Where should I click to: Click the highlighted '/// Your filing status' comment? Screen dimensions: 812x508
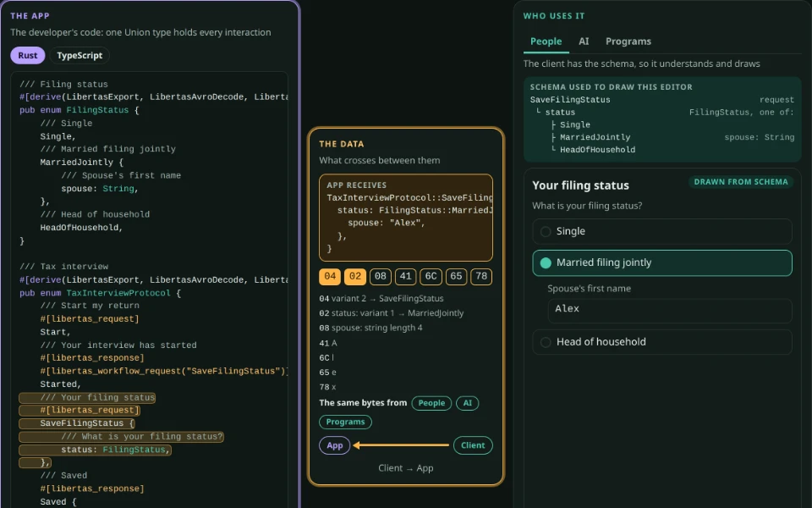87,398
